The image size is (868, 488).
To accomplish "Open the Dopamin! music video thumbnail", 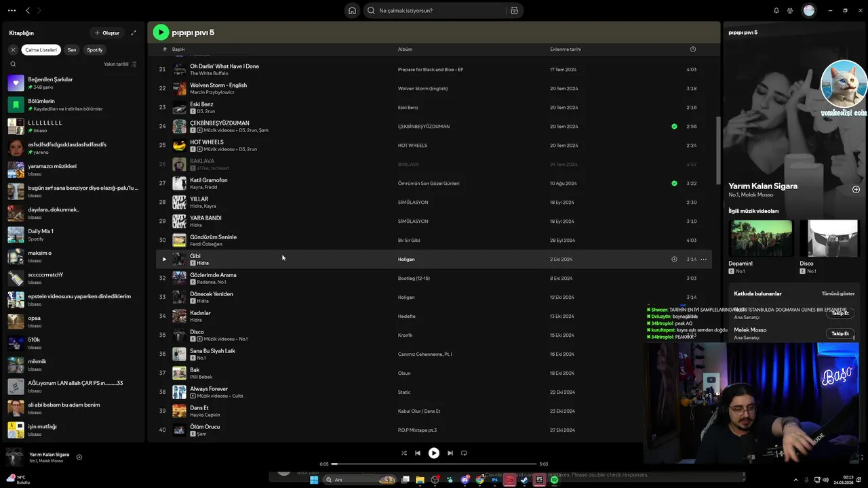I will click(760, 238).
